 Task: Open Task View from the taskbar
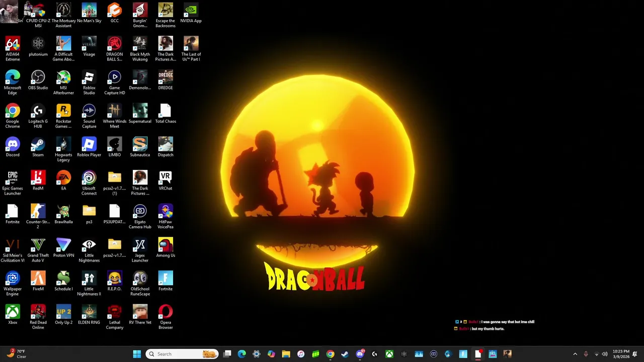click(x=227, y=354)
